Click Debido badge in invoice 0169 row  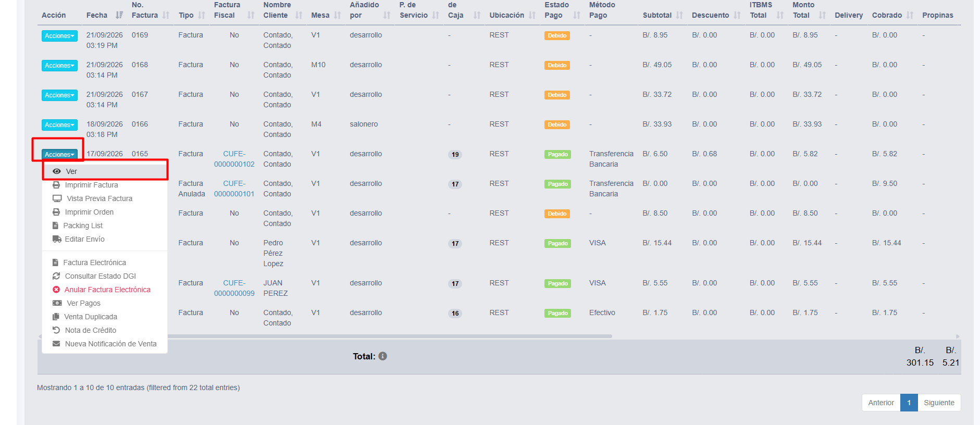pyautogui.click(x=557, y=35)
